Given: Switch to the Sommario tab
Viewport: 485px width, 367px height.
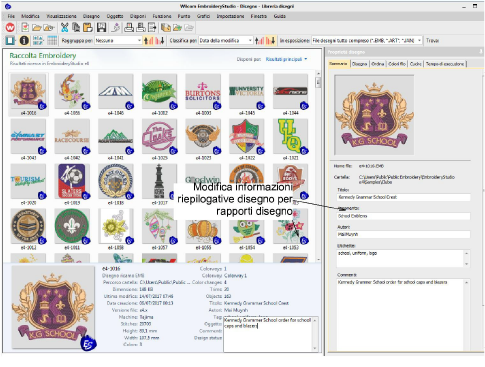Looking at the screenshot, I should (x=338, y=63).
